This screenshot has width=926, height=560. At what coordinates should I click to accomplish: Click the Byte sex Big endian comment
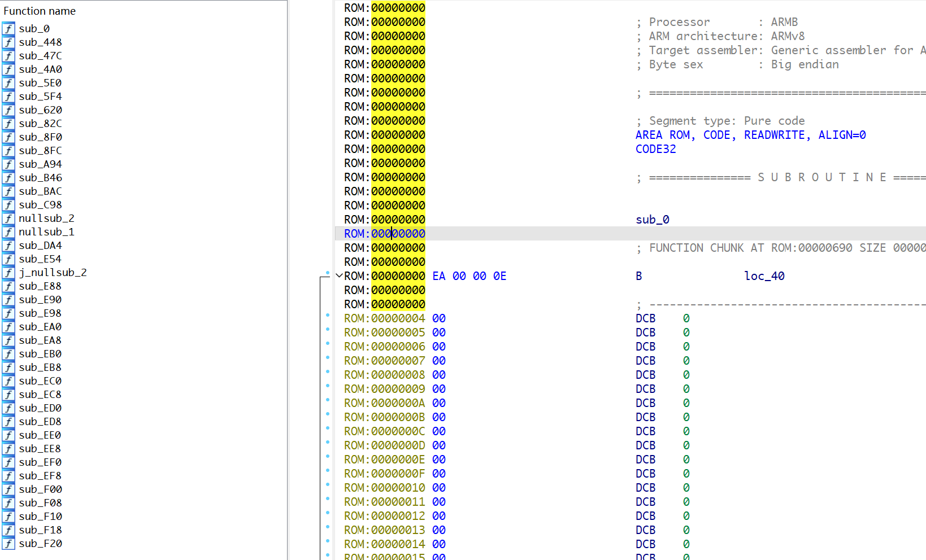[x=737, y=64]
